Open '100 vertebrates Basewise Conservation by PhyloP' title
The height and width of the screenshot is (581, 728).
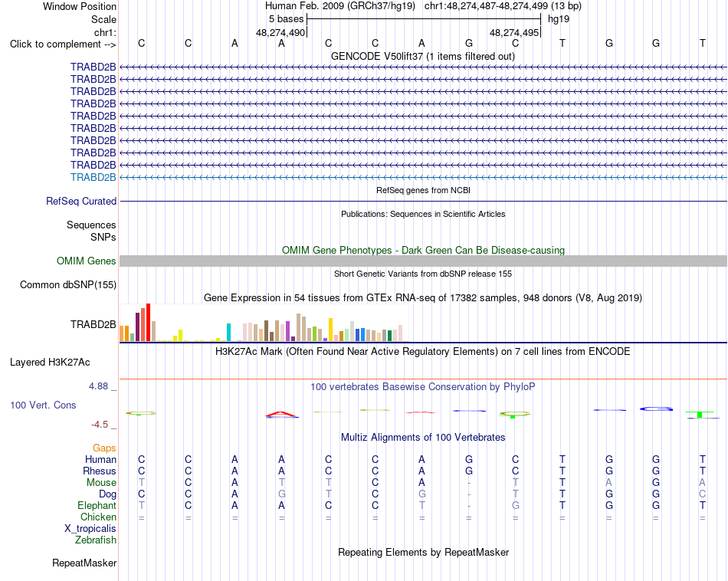[423, 387]
